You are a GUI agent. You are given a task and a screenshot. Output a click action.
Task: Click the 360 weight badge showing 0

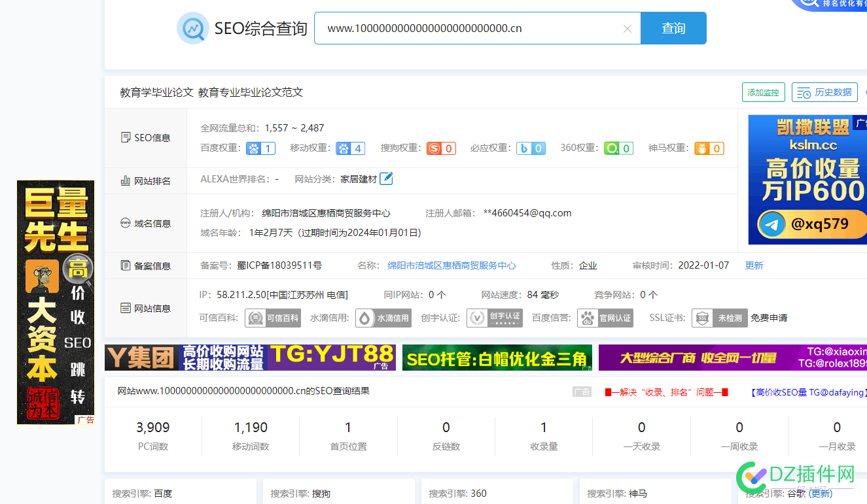pos(618,148)
